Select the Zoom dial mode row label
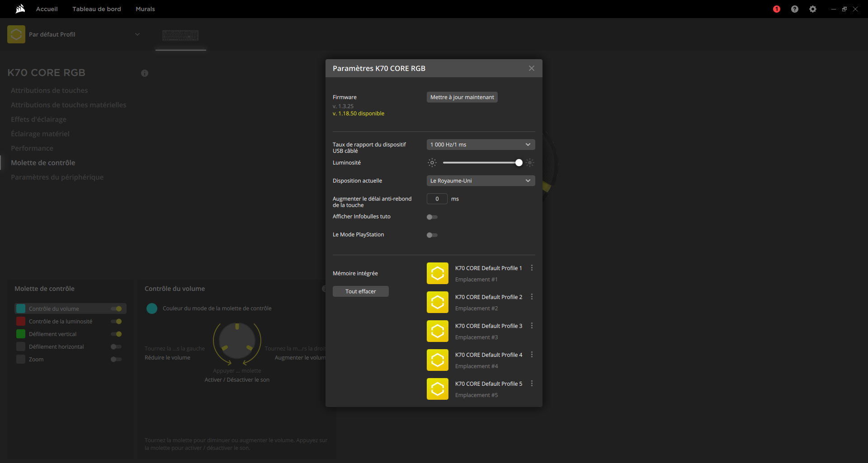This screenshot has width=868, height=463. pos(36,360)
